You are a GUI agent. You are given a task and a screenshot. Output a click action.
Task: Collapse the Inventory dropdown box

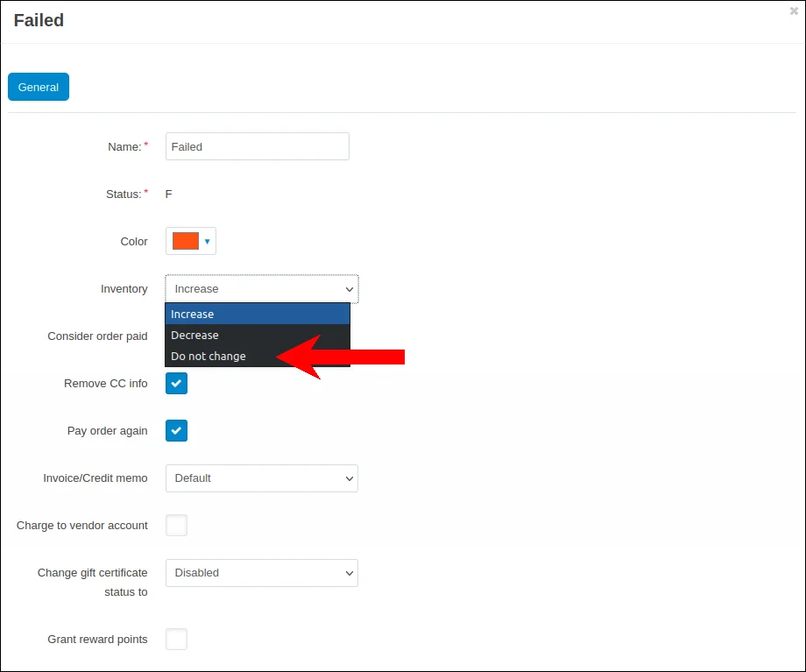click(261, 289)
